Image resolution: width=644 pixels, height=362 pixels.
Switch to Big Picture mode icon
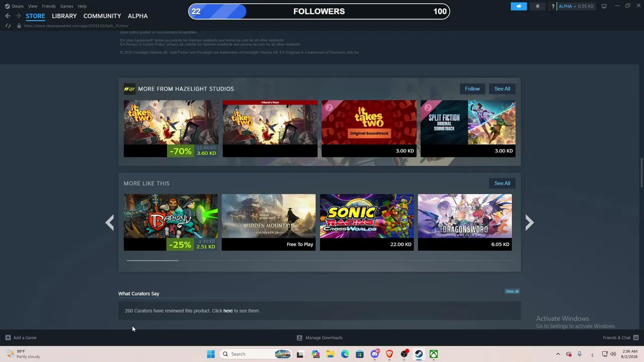coord(604,6)
